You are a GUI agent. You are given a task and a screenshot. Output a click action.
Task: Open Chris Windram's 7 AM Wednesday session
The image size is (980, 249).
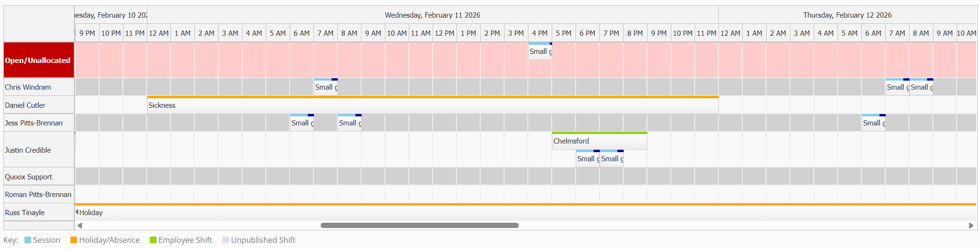[x=326, y=87]
